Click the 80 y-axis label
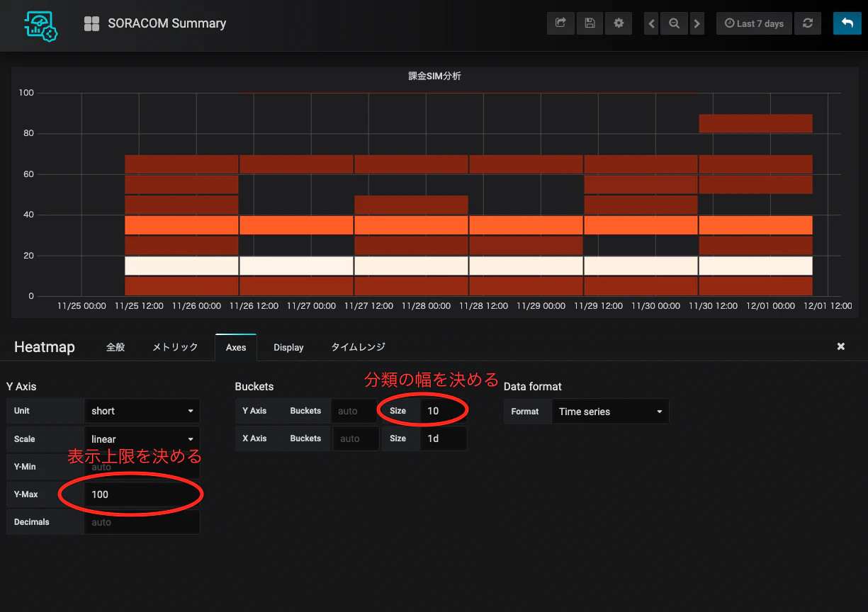This screenshot has height=612, width=868. pyautogui.click(x=28, y=133)
